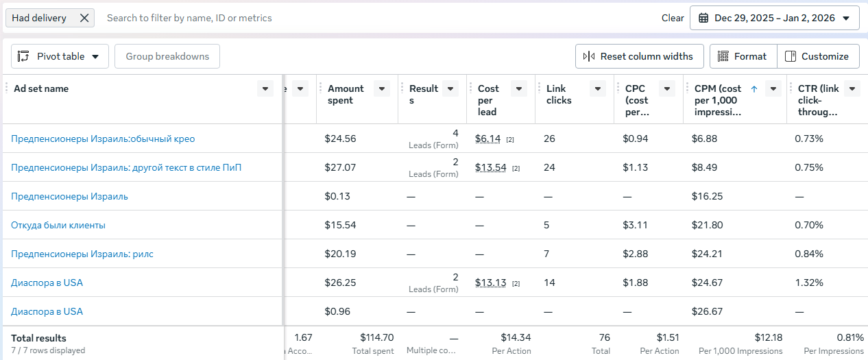Open CPM column dropdown arrow

coord(773,88)
